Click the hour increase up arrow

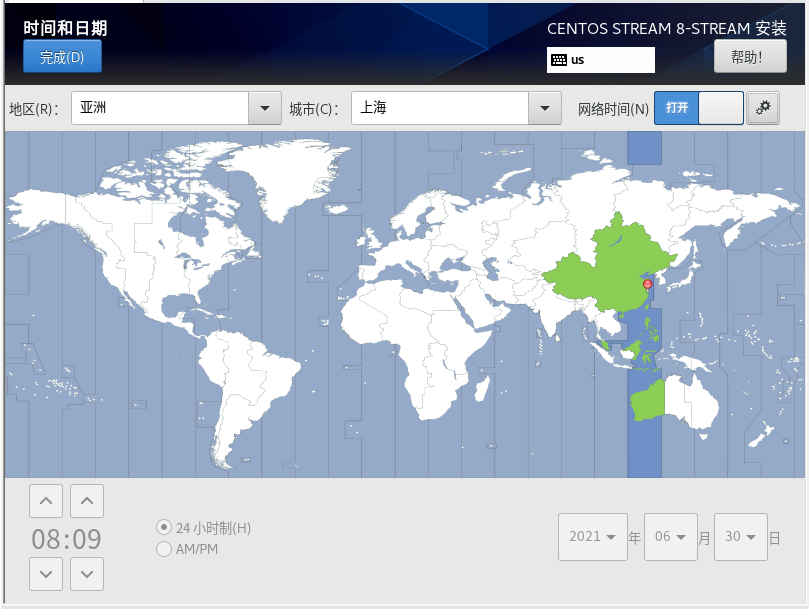coord(47,501)
